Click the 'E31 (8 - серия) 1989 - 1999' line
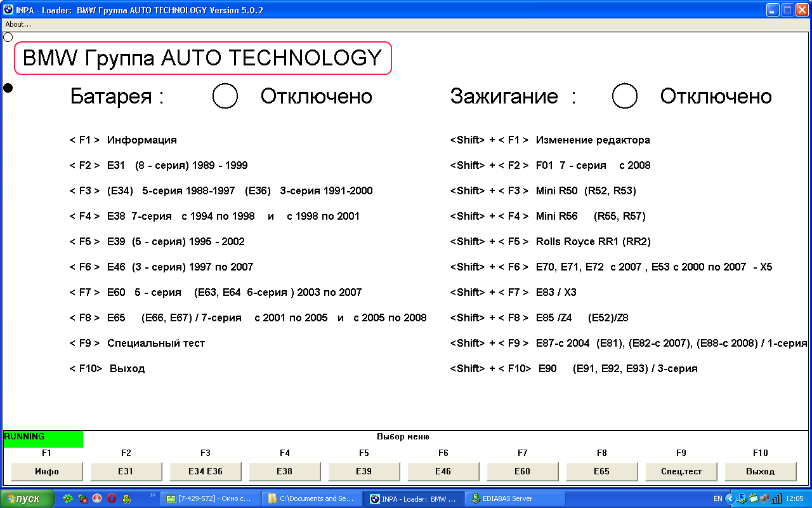812x508 pixels. (159, 165)
